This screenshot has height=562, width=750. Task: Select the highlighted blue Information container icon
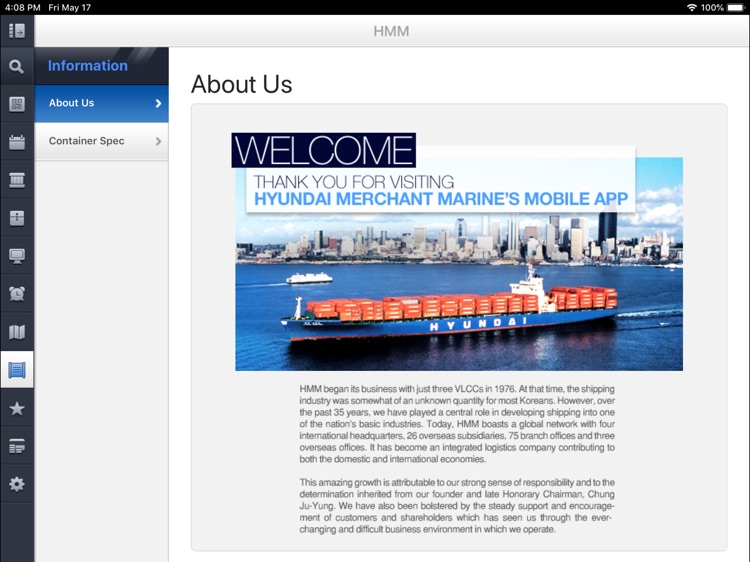coord(17,370)
